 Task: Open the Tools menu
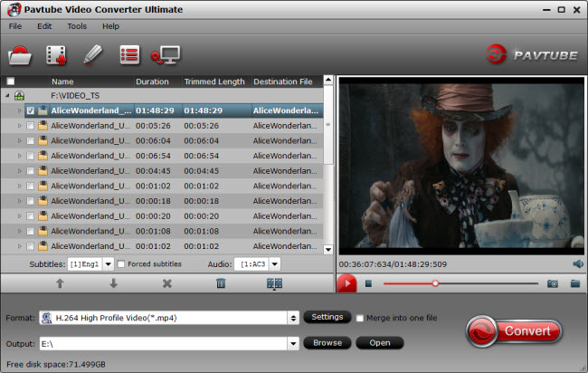click(x=77, y=26)
